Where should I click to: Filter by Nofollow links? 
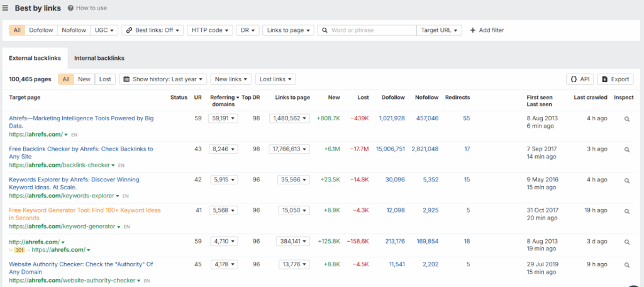[x=74, y=30]
